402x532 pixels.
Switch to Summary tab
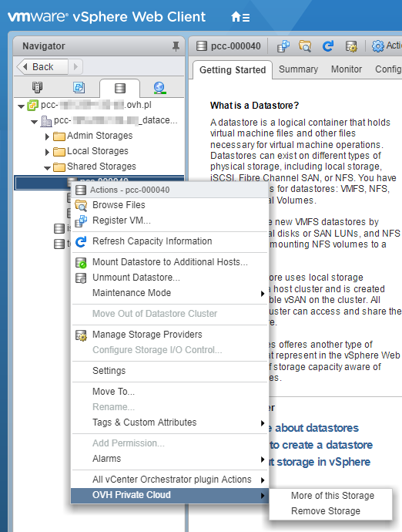(298, 69)
